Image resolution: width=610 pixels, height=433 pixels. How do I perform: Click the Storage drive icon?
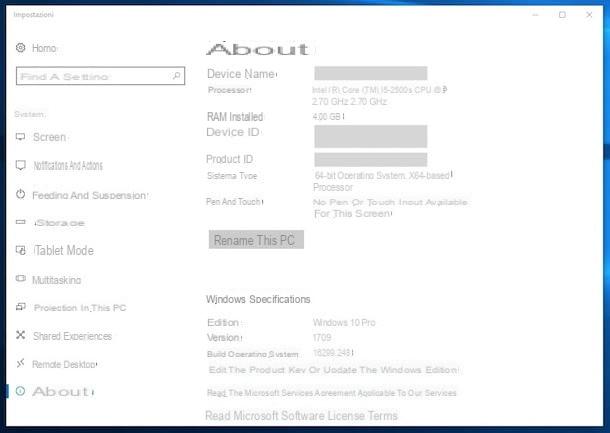point(21,222)
